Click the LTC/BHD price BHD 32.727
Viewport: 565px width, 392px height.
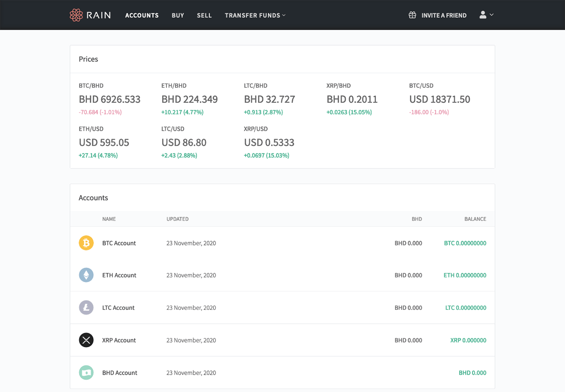(x=269, y=99)
